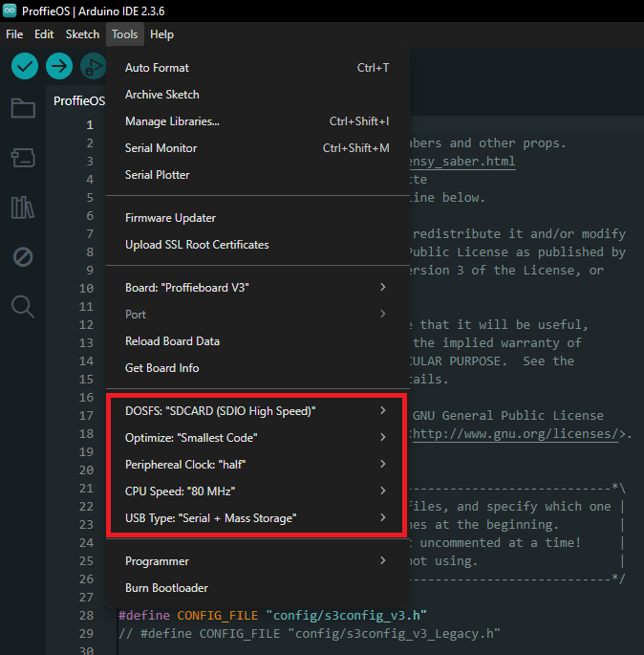Open the Boards Manager sidebar icon
The image size is (644, 655).
tap(23, 158)
